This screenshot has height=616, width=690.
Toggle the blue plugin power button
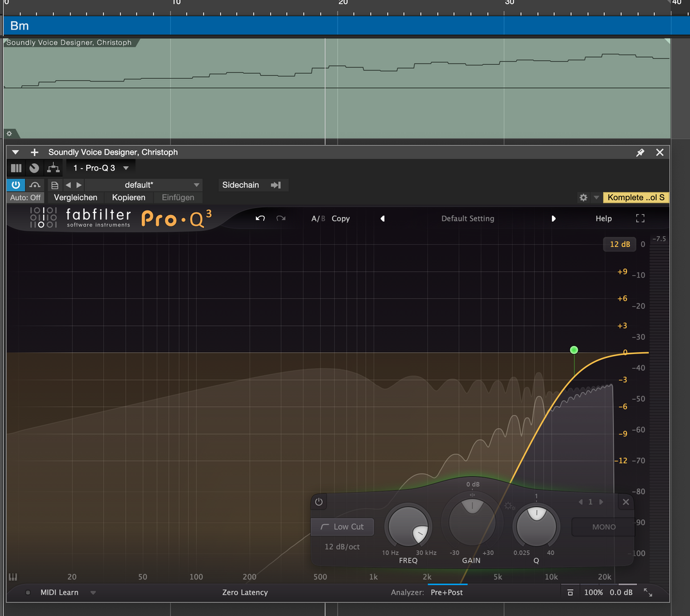[16, 185]
